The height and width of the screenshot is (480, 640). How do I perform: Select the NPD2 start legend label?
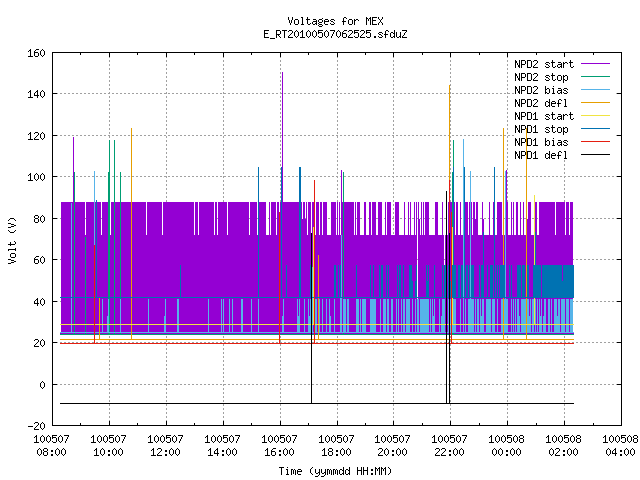pos(544,64)
